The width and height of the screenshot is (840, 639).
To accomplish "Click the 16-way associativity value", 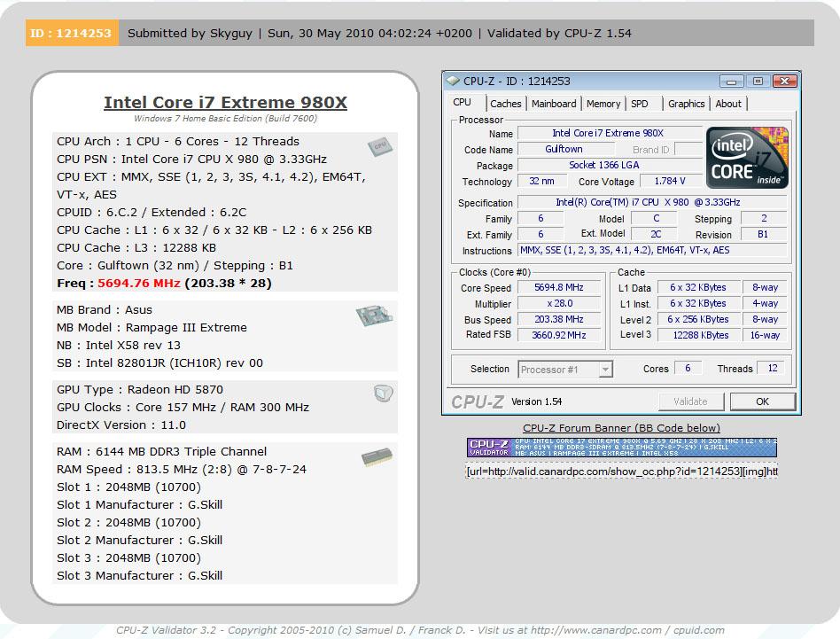I will point(765,335).
